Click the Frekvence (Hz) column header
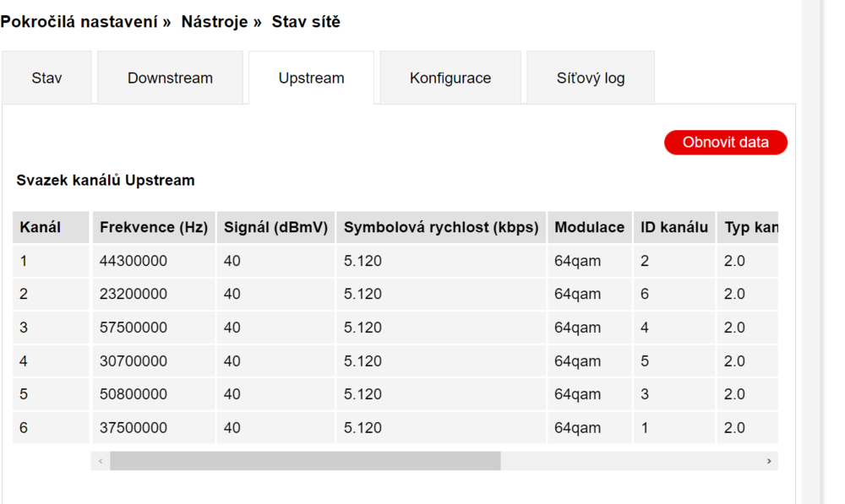Screen dimensions: 845x504 (153, 227)
